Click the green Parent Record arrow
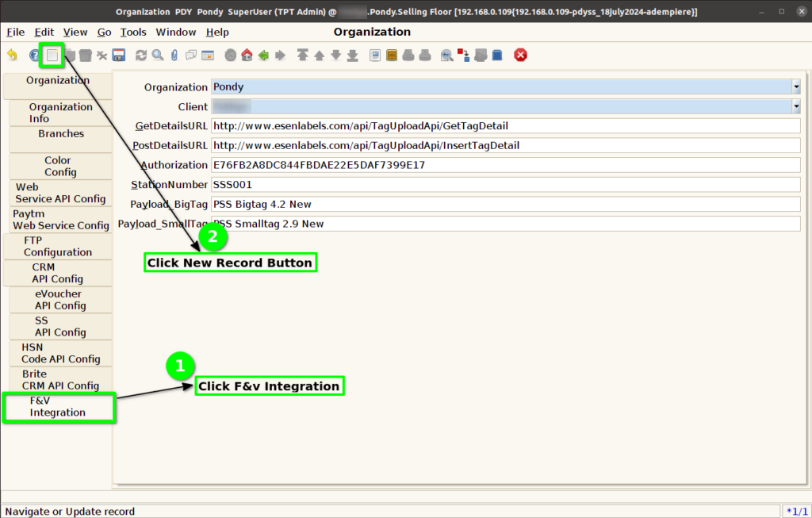Image resolution: width=812 pixels, height=518 pixels. 263,55
